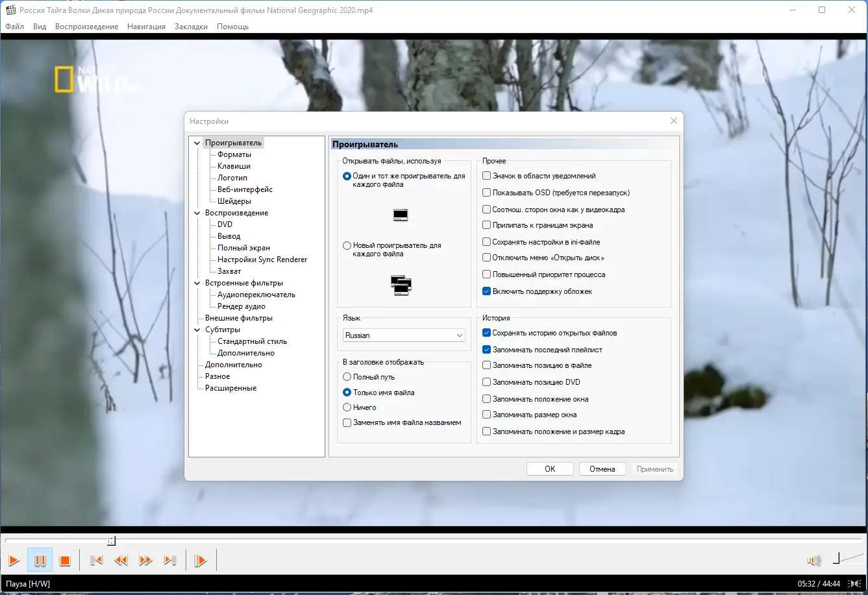Select Шейдеры in the settings tree

coord(234,201)
